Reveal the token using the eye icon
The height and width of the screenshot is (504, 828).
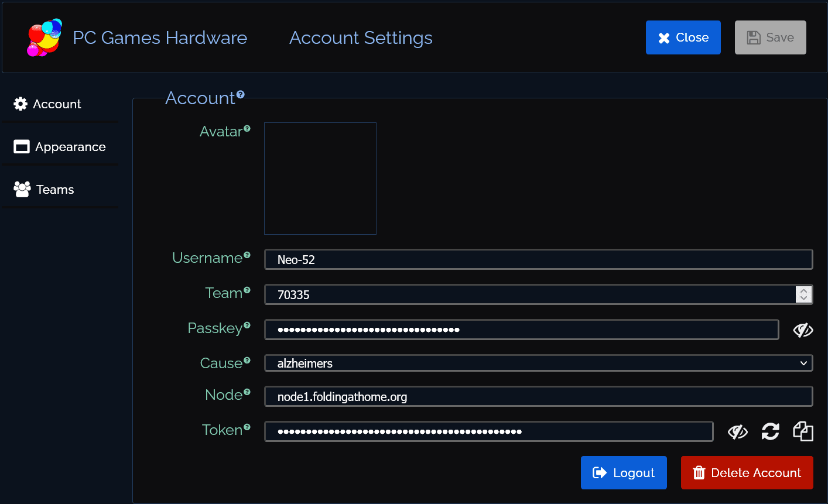737,432
